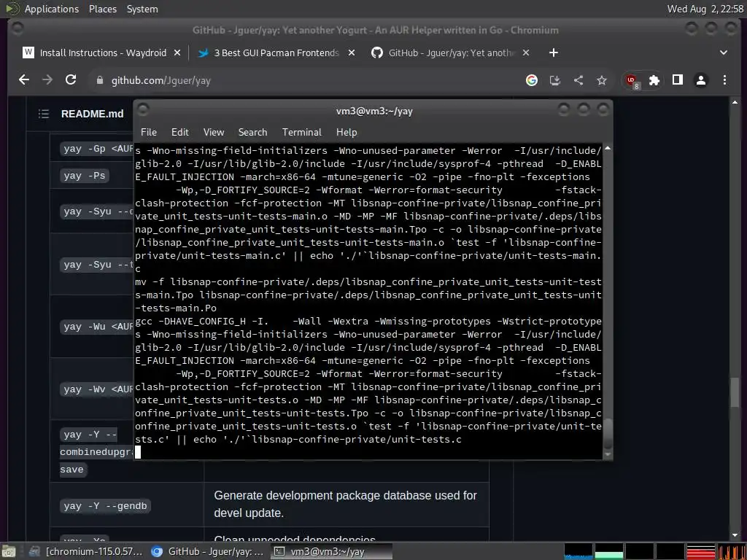Open the terminal Help menu
This screenshot has height=560, width=747.
pos(347,133)
